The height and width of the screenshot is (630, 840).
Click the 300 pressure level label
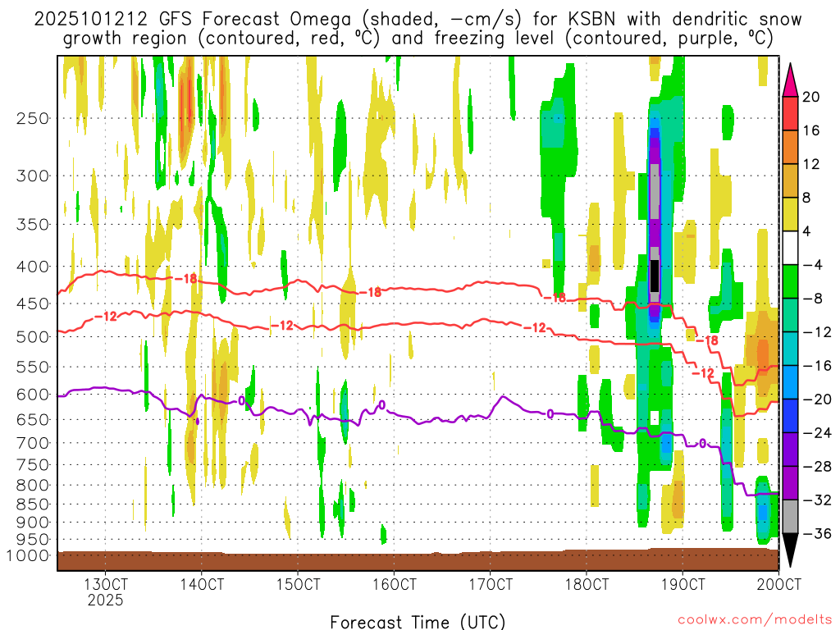coord(33,176)
